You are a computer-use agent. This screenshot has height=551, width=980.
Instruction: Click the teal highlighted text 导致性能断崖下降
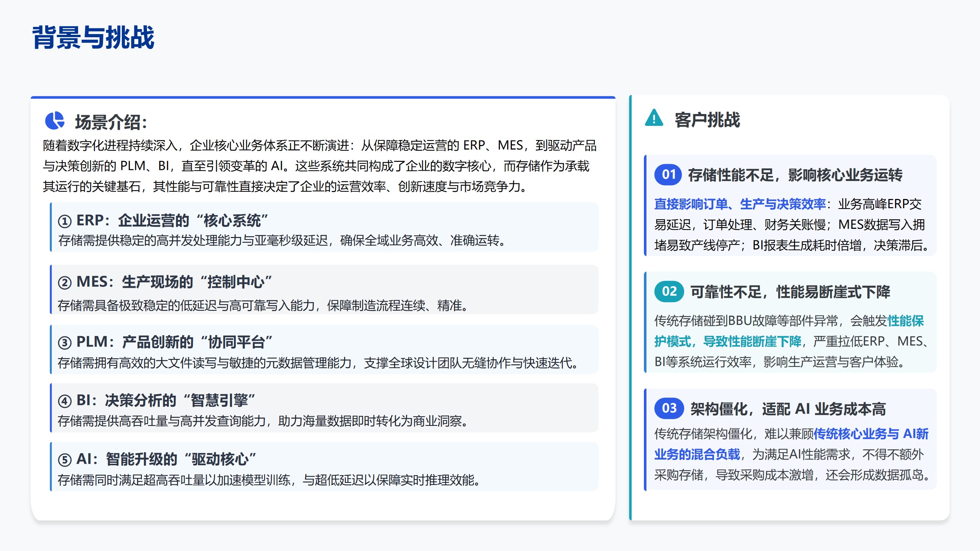752,341
